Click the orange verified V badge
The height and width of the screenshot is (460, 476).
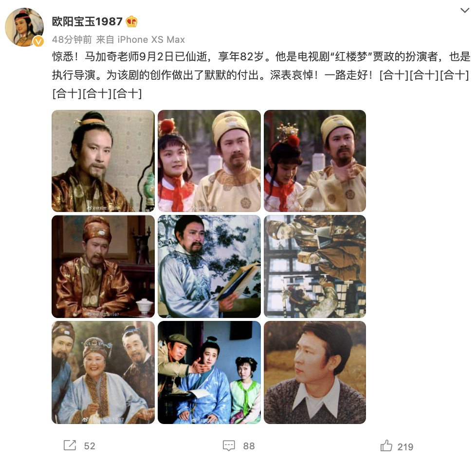click(x=38, y=41)
